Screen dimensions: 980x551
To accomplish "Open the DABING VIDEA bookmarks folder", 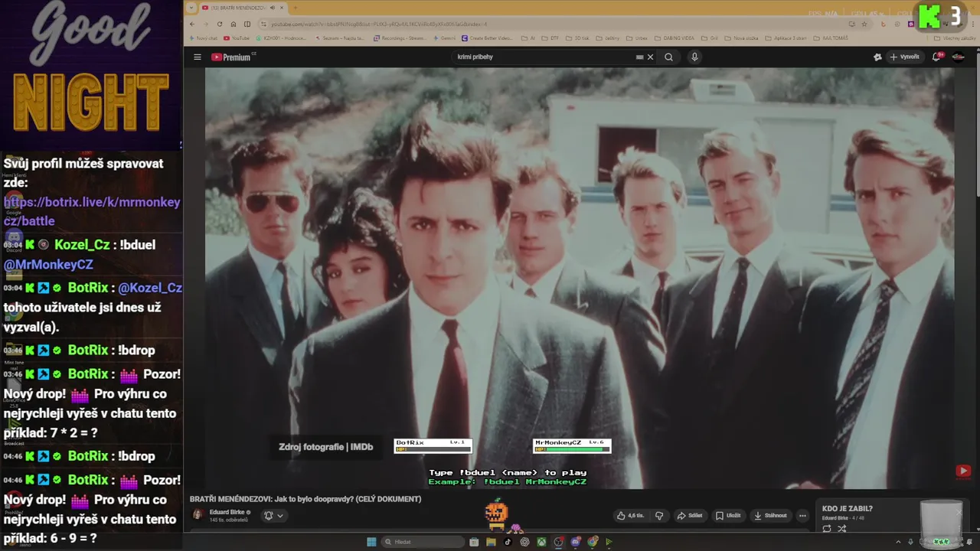I will (x=673, y=37).
